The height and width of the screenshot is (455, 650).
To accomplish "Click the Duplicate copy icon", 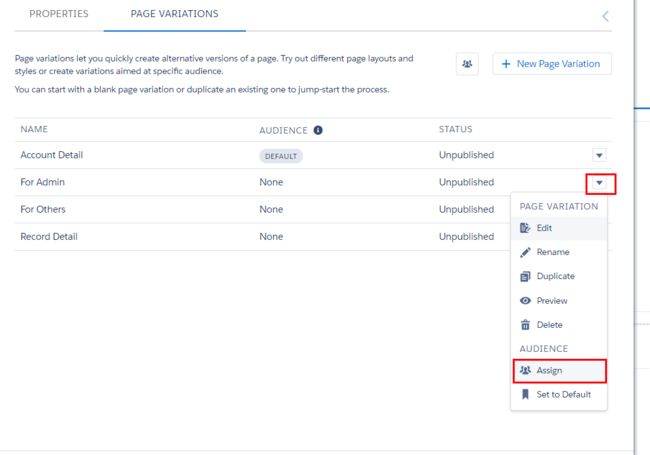I will pos(525,276).
